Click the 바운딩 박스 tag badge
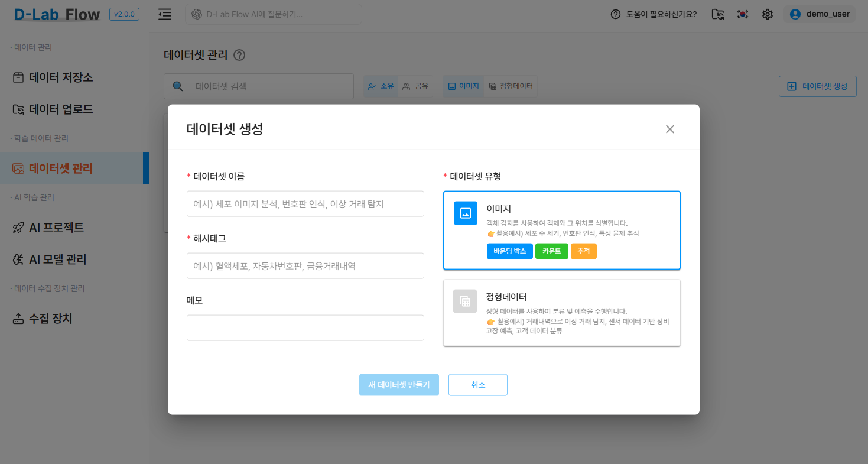The width and height of the screenshot is (868, 464). pyautogui.click(x=509, y=251)
